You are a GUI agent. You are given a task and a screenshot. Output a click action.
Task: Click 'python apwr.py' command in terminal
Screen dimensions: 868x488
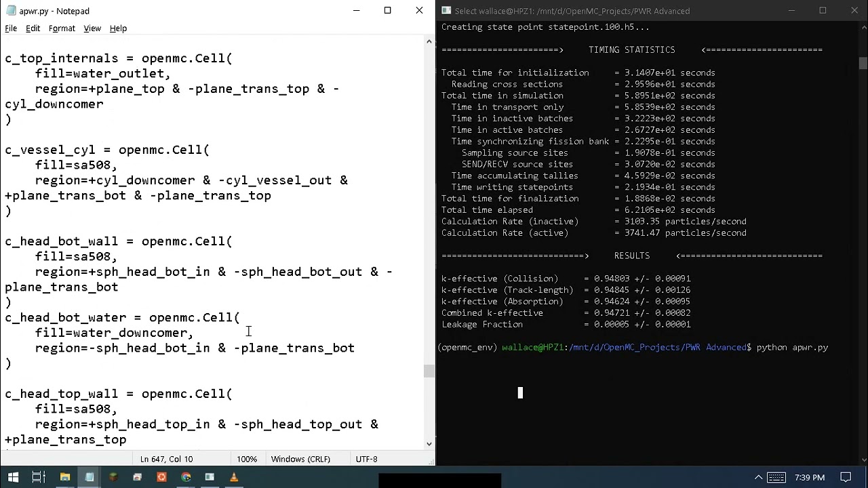click(792, 347)
